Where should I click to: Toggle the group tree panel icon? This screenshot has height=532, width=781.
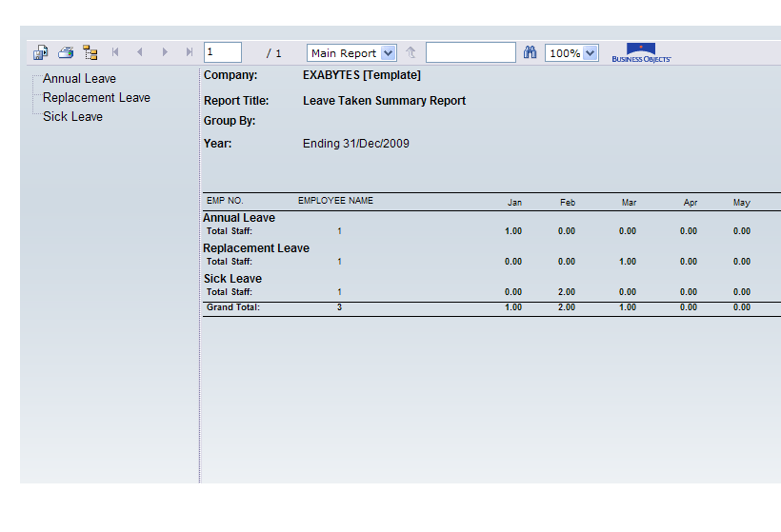click(x=90, y=53)
